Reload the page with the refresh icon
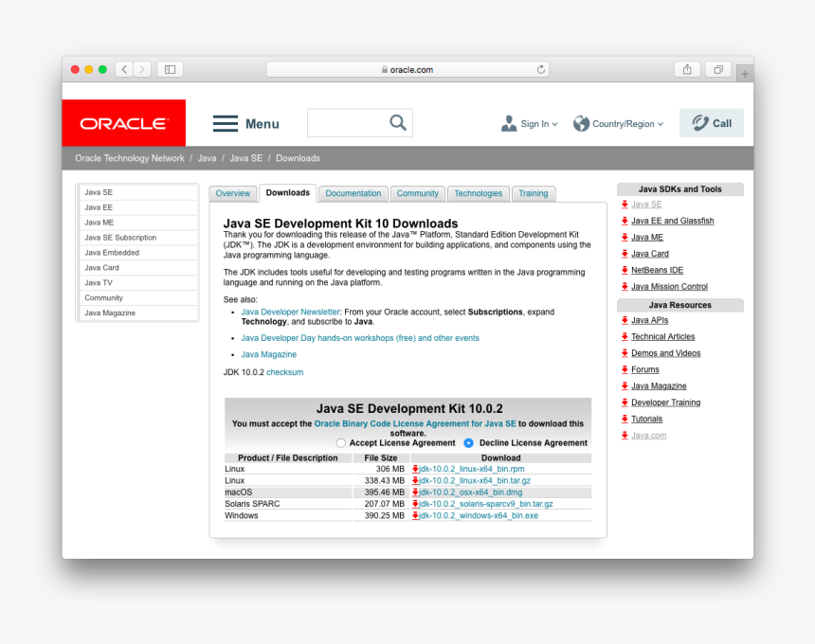 [x=541, y=69]
